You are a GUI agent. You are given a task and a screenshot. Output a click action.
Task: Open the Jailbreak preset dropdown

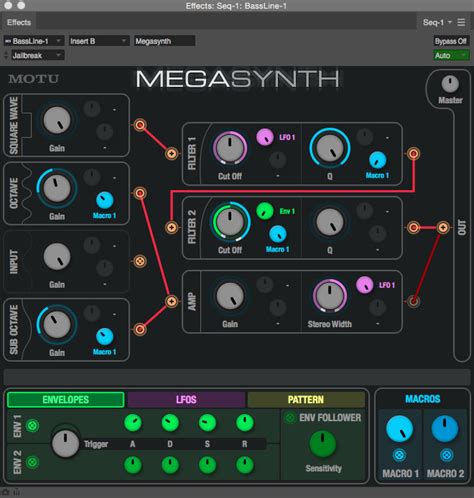[x=37, y=55]
